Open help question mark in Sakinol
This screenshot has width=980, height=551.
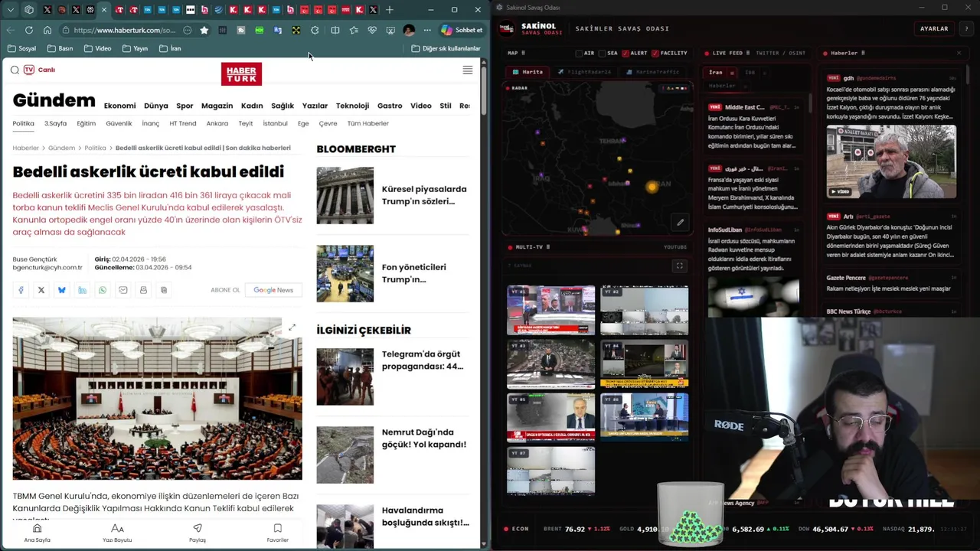pyautogui.click(x=966, y=28)
